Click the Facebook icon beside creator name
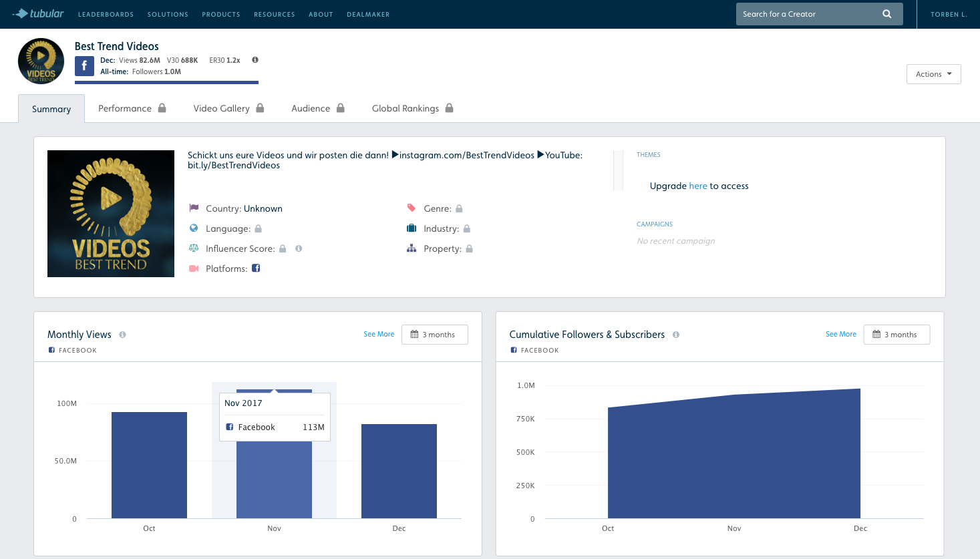Viewport: 980px width, 559px height. pyautogui.click(x=84, y=66)
